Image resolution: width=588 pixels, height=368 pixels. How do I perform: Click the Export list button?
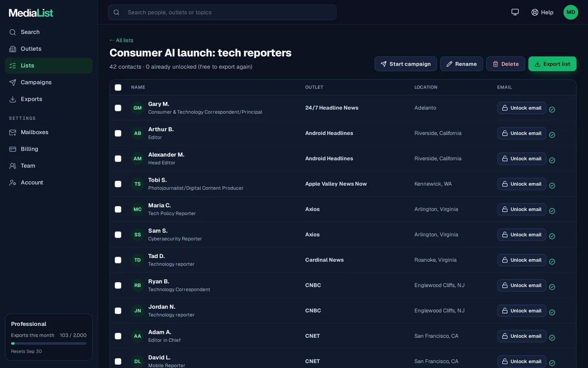point(552,64)
